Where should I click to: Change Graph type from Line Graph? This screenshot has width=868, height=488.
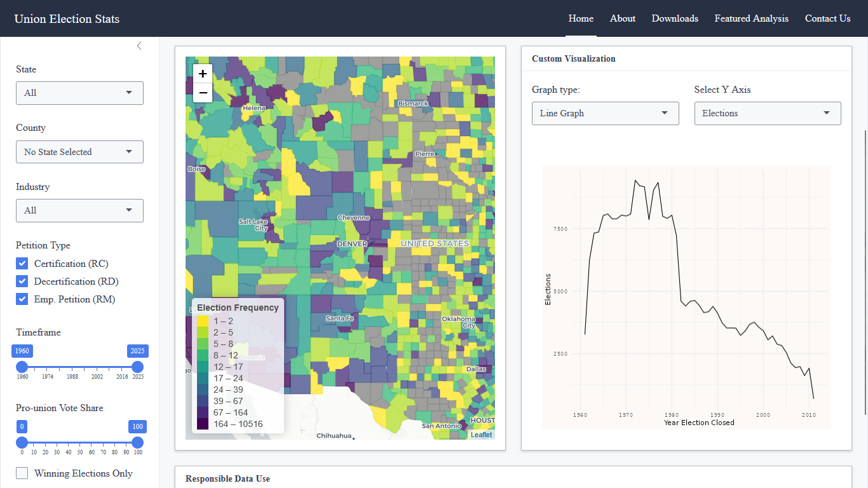click(x=606, y=113)
